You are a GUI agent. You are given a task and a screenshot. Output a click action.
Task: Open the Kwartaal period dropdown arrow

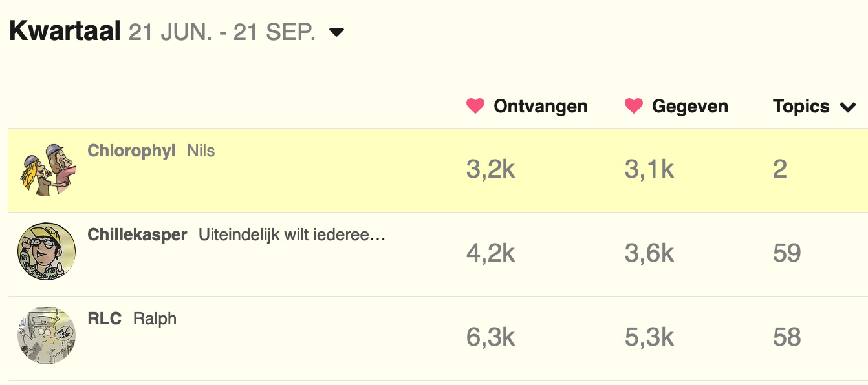pos(336,32)
